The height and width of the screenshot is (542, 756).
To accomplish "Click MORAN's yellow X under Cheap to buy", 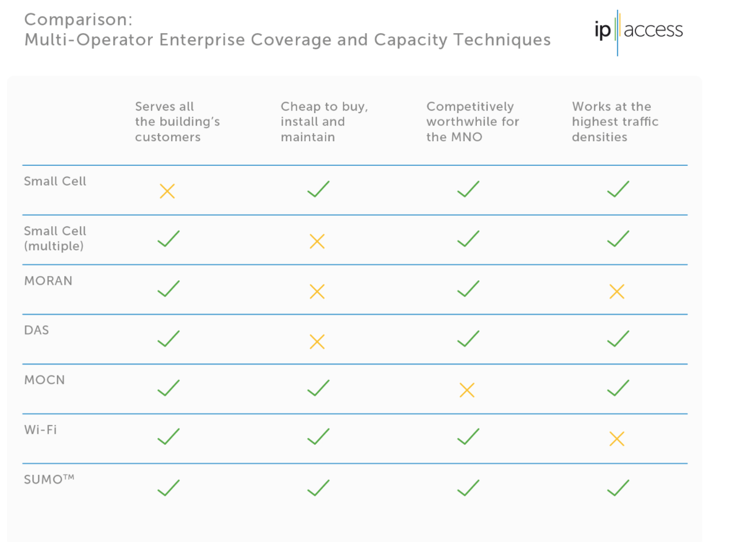I will coord(317,292).
